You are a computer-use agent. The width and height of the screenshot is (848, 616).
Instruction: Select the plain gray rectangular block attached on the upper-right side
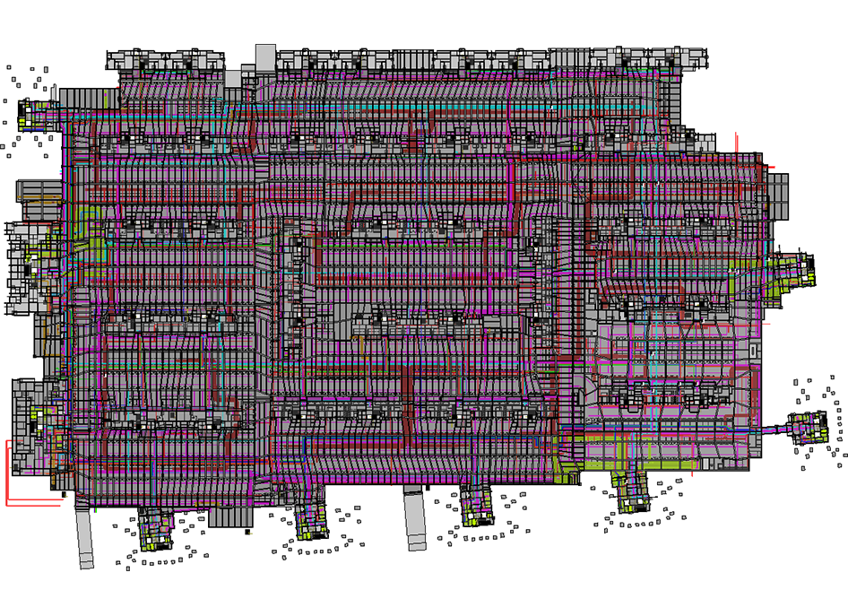tap(778, 196)
